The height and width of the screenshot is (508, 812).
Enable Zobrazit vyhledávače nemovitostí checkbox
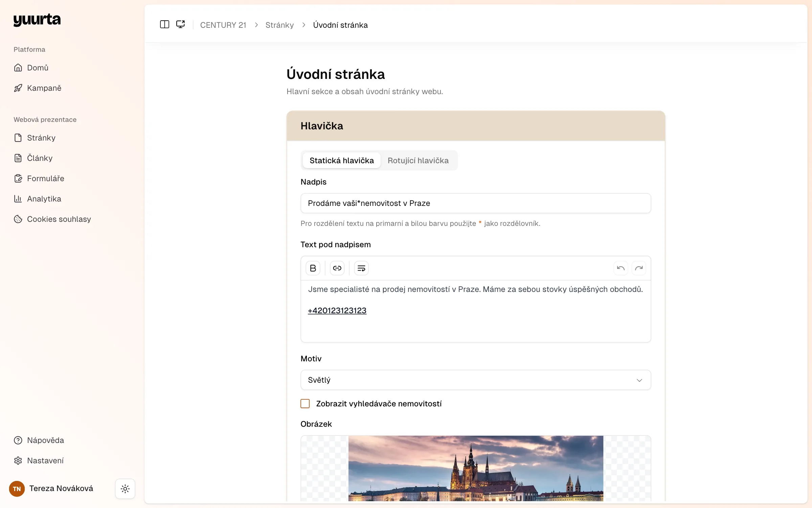click(305, 404)
